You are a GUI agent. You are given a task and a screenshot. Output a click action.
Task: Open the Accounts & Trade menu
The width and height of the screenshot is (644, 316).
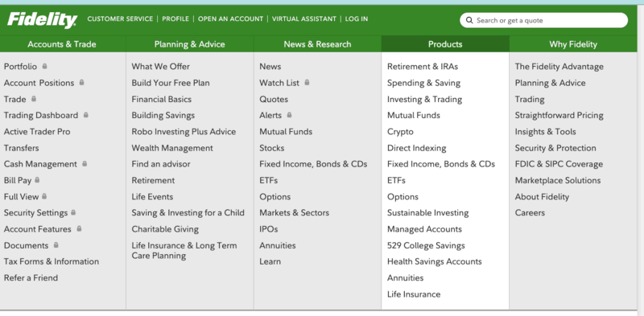click(62, 44)
